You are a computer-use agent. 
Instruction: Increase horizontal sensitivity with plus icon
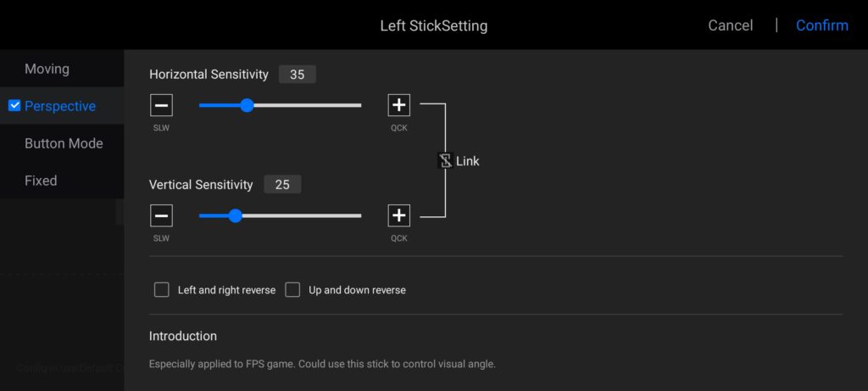point(398,106)
